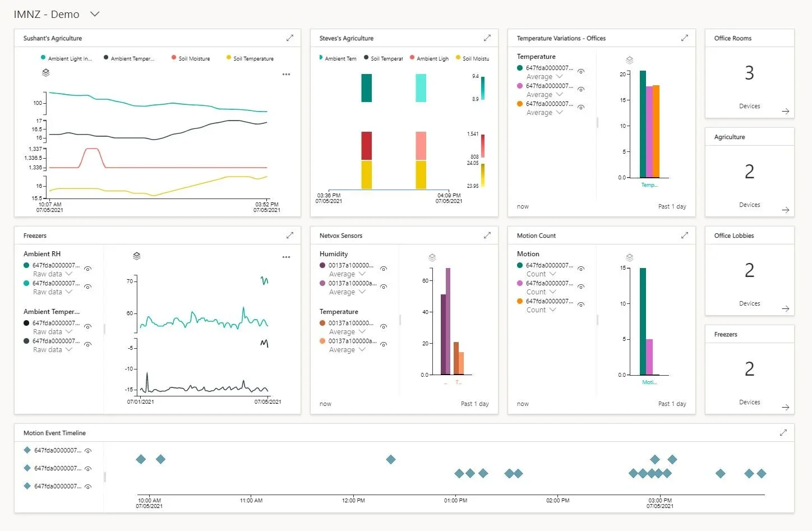Expand the Temperature Variations - Offices tile

pos(685,38)
